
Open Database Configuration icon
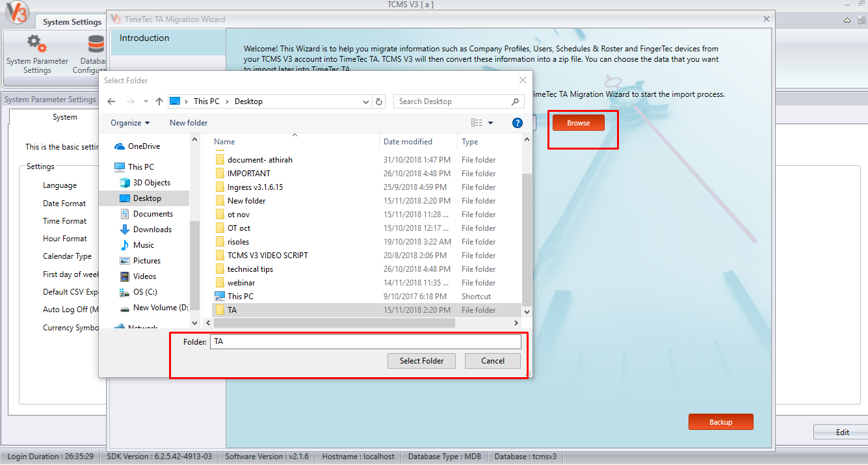click(x=96, y=44)
